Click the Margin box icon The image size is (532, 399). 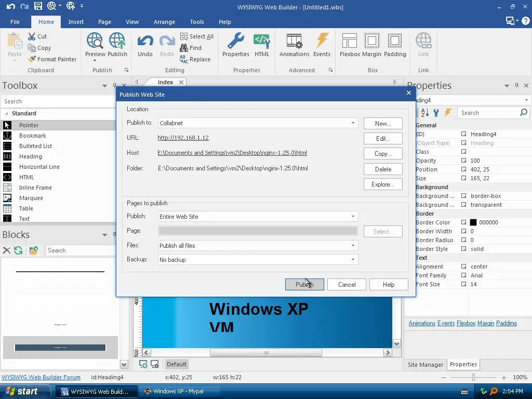[372, 41]
